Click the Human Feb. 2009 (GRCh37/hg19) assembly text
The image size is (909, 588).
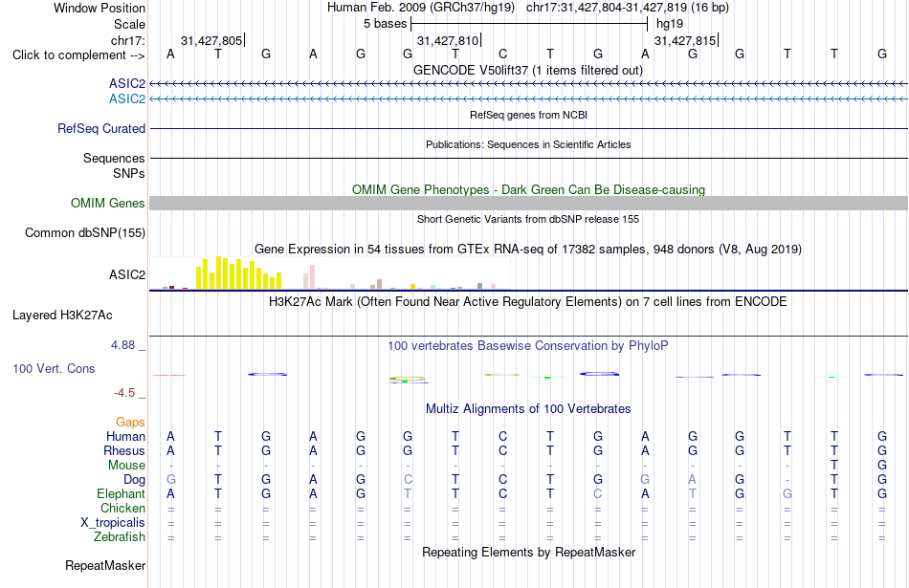[420, 8]
